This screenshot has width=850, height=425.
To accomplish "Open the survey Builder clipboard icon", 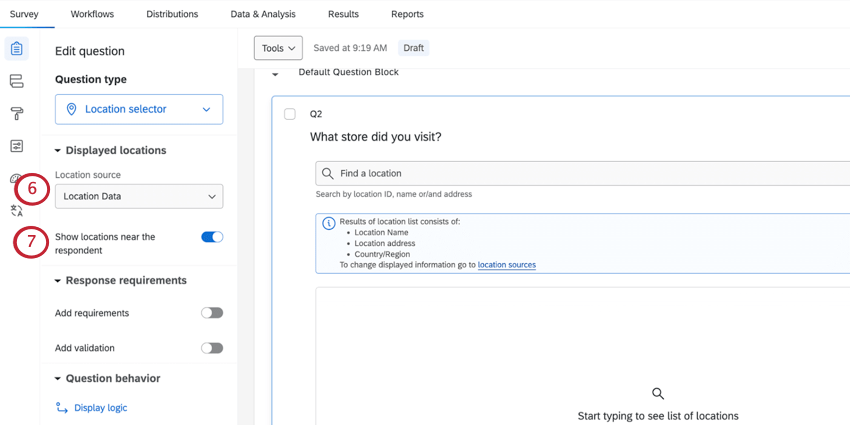I will [x=16, y=49].
